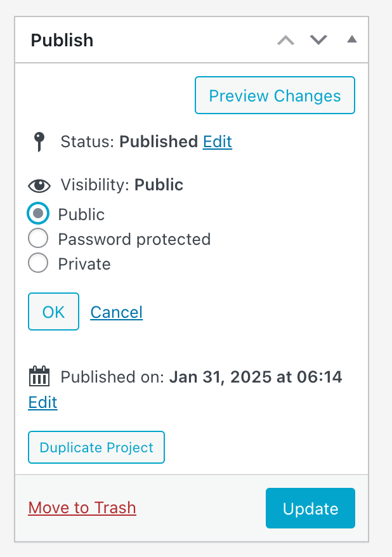Image resolution: width=392 pixels, height=557 pixels.
Task: Edit the publish status
Action: [x=217, y=141]
